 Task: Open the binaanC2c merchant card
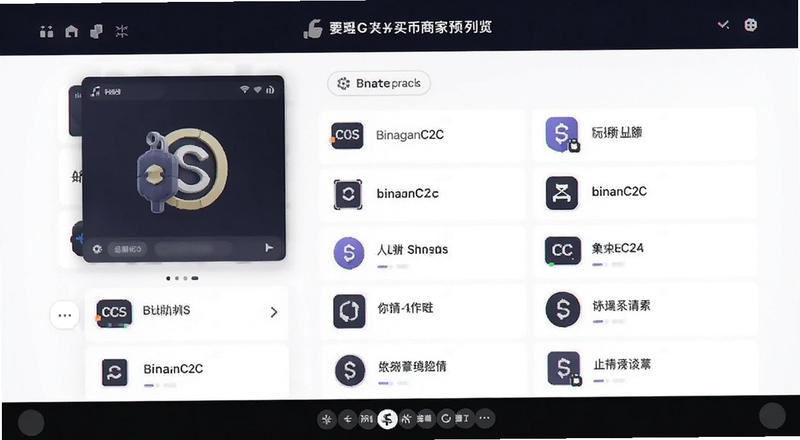pyautogui.click(x=422, y=194)
